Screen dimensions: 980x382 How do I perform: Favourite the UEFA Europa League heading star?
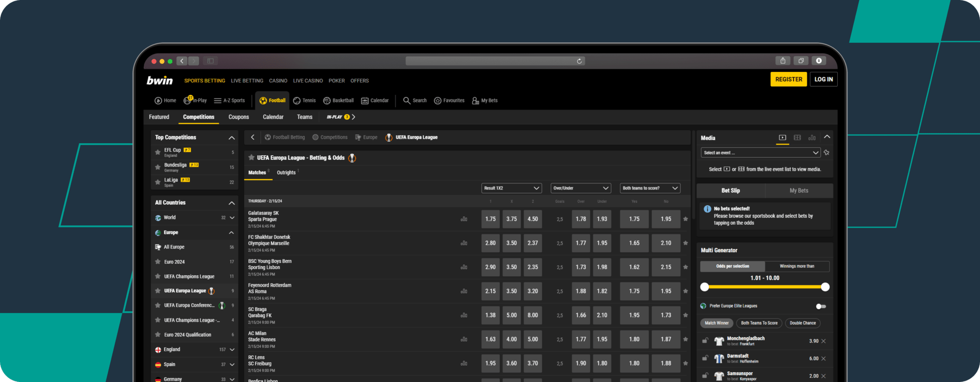click(252, 158)
